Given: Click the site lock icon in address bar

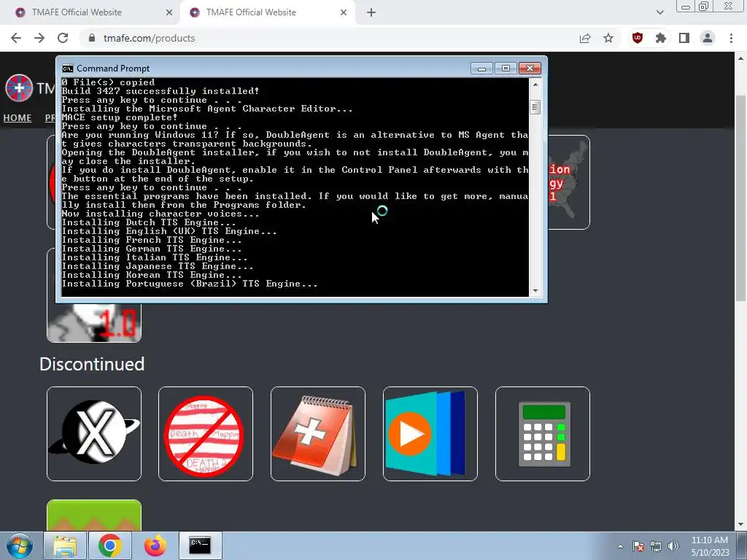Looking at the screenshot, I should (92, 38).
